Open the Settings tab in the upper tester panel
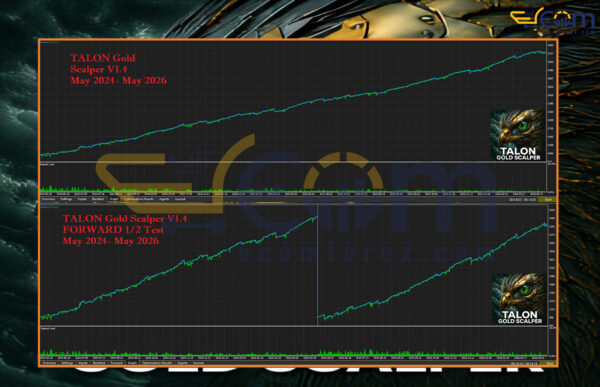This screenshot has height=387, width=600. click(66, 199)
